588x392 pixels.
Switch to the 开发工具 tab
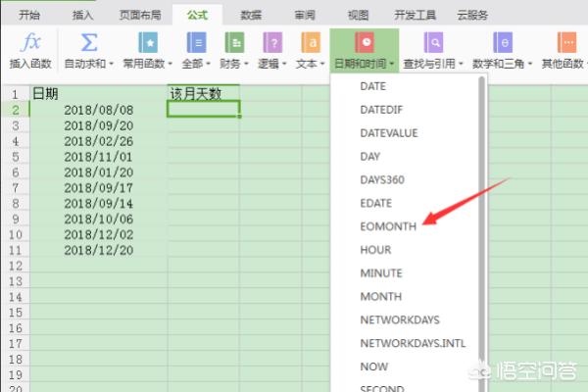416,14
